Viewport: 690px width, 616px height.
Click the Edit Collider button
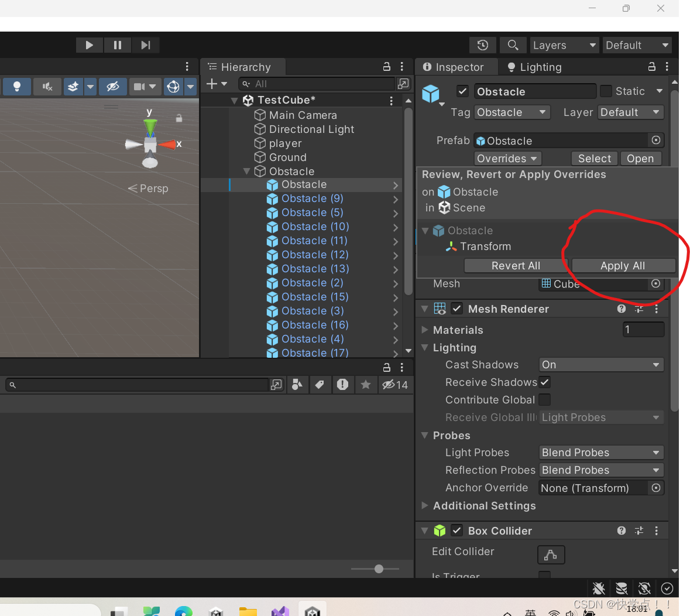(x=551, y=555)
